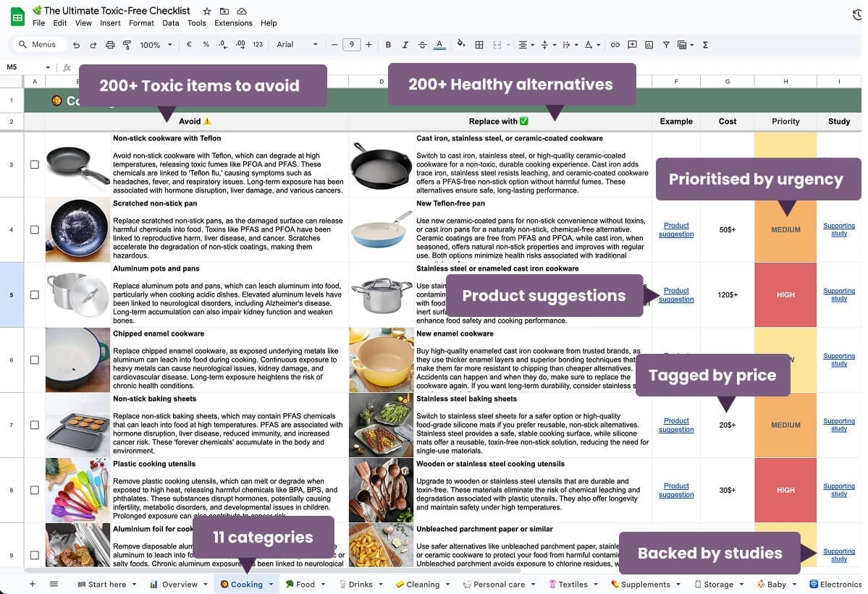Open the Cooking tab options arrow
The width and height of the screenshot is (868, 594).
point(271,584)
